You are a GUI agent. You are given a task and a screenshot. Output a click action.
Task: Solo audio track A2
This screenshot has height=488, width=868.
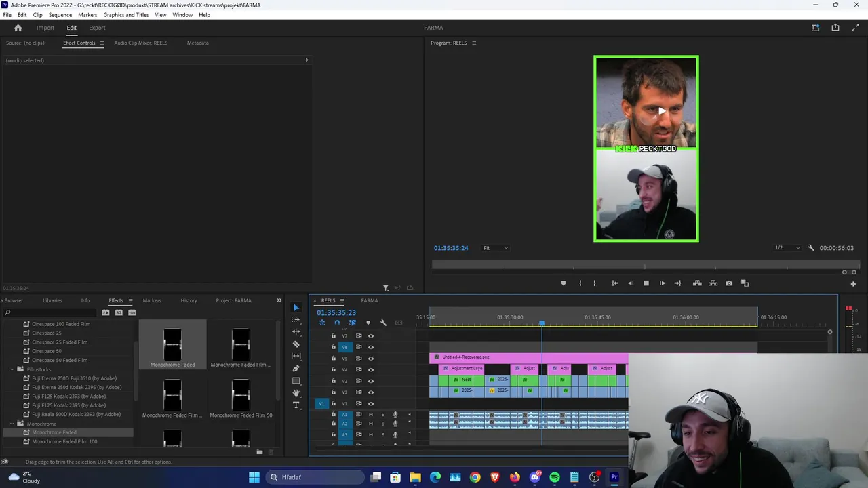pyautogui.click(x=382, y=424)
